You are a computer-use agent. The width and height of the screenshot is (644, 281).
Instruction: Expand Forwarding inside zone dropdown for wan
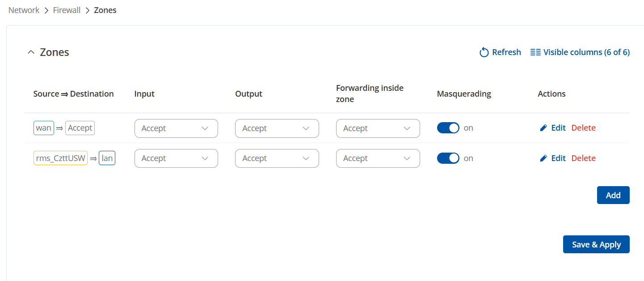pyautogui.click(x=378, y=128)
